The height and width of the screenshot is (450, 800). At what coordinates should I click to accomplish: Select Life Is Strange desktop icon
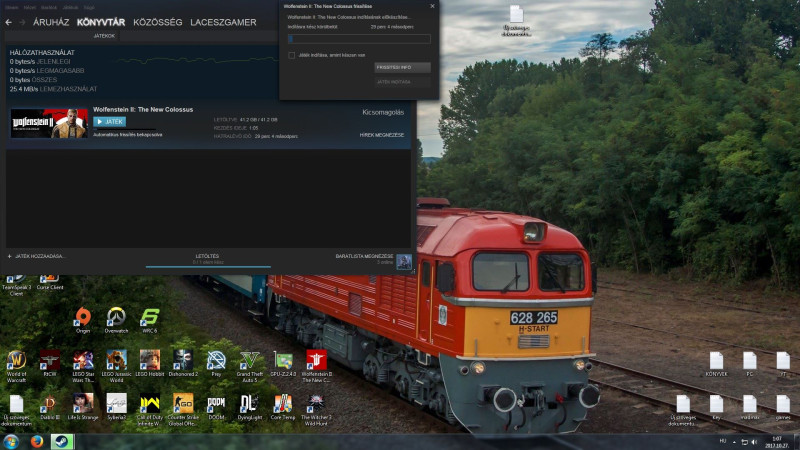coord(83,407)
